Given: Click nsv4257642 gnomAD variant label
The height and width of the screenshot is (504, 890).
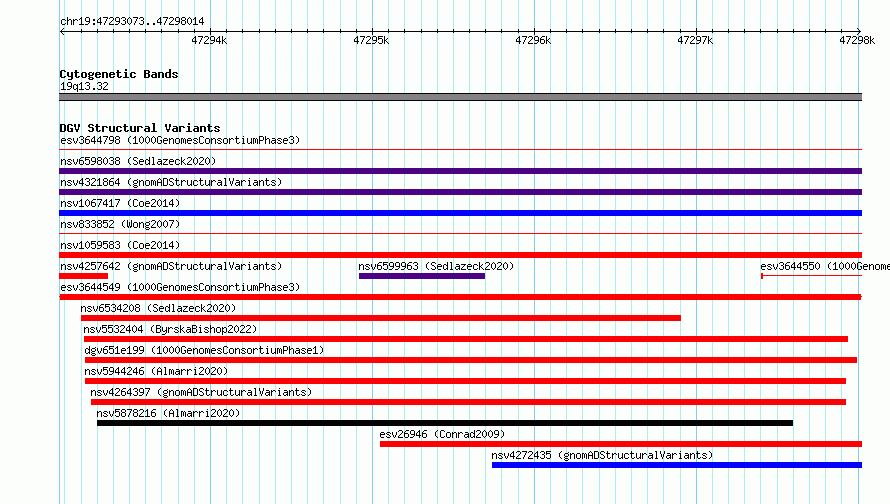Looking at the screenshot, I should 171,266.
